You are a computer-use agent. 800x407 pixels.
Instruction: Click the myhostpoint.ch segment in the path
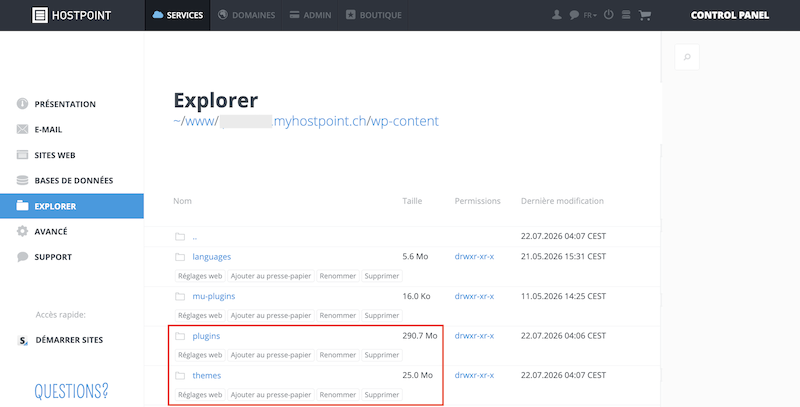(318, 121)
